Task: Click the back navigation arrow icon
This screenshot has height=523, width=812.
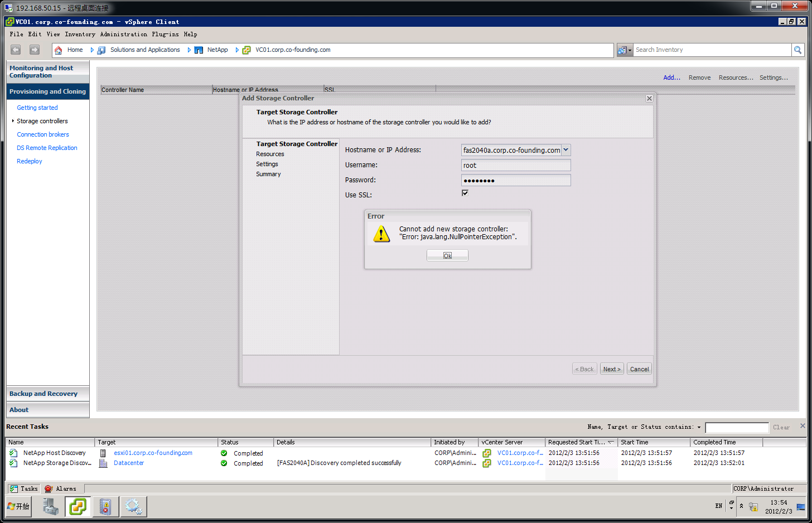Action: [16, 50]
